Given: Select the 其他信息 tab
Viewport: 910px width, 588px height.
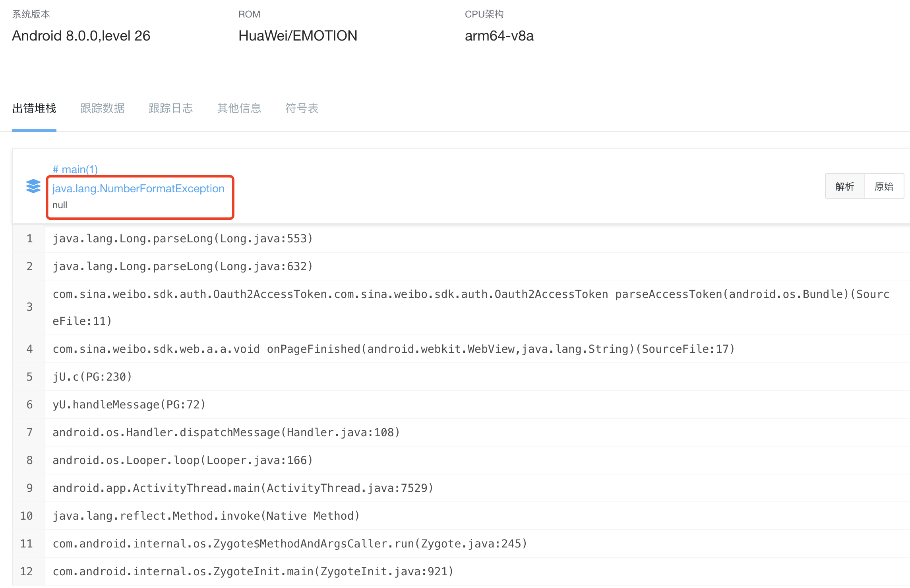Looking at the screenshot, I should 239,108.
